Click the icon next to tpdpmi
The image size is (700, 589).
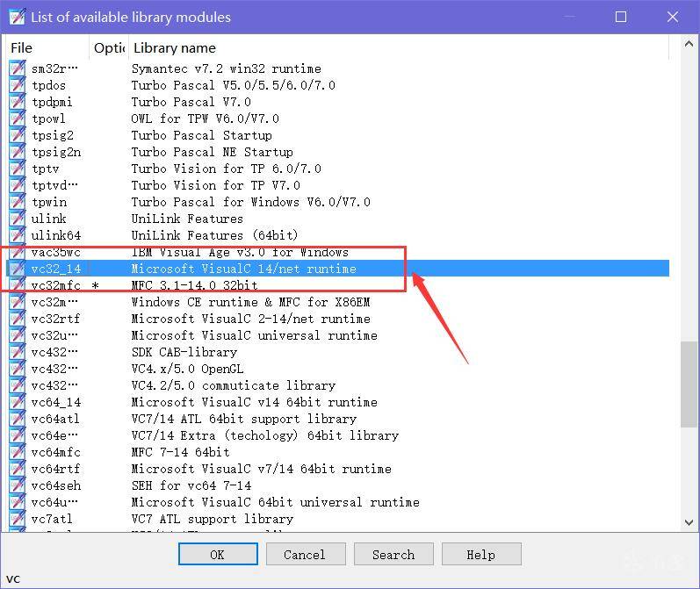pyautogui.click(x=17, y=102)
